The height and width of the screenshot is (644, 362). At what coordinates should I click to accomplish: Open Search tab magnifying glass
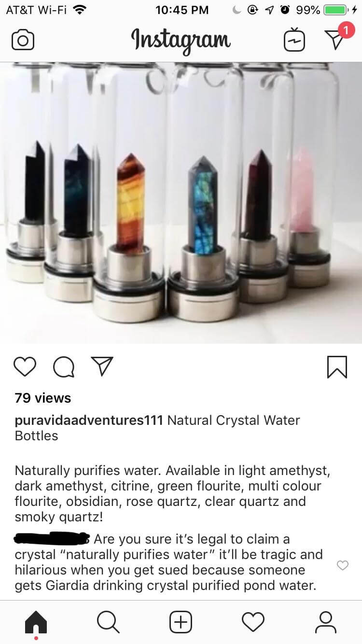tap(108, 622)
